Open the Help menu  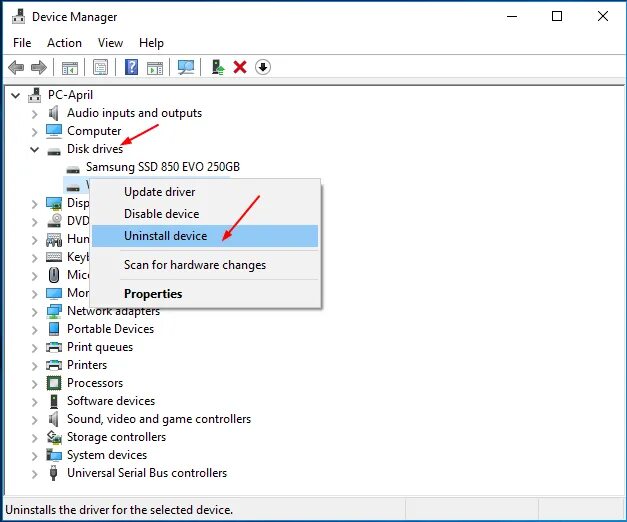click(151, 43)
